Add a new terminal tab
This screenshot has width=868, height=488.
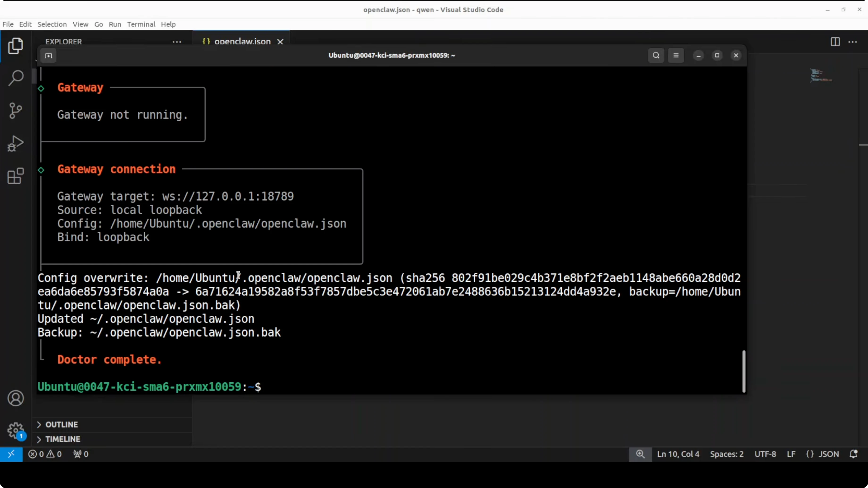coord(49,56)
